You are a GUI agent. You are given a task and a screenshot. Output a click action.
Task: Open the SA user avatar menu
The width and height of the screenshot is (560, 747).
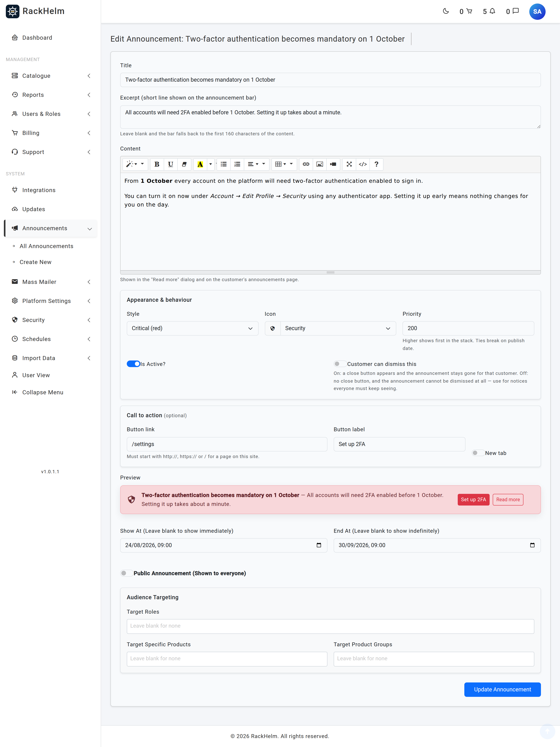[537, 11]
